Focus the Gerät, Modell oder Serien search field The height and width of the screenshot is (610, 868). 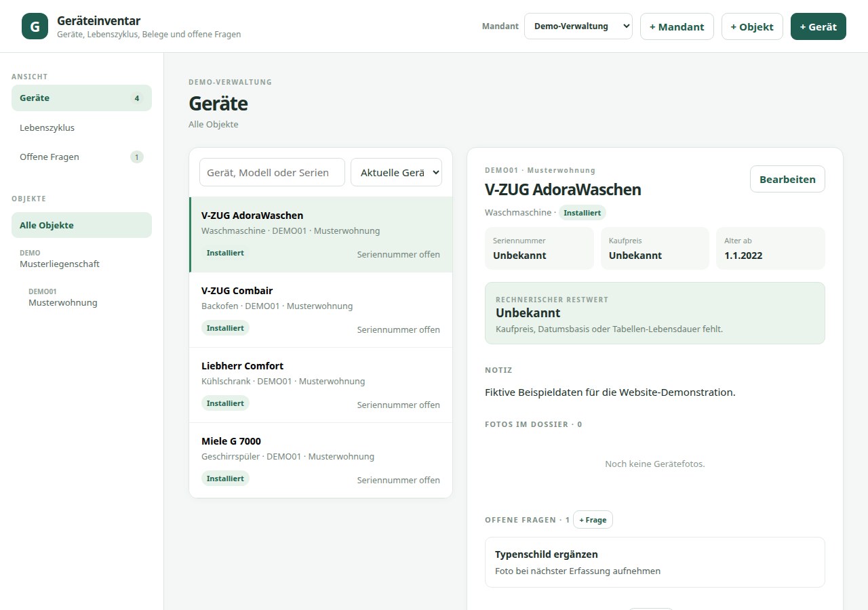point(272,172)
